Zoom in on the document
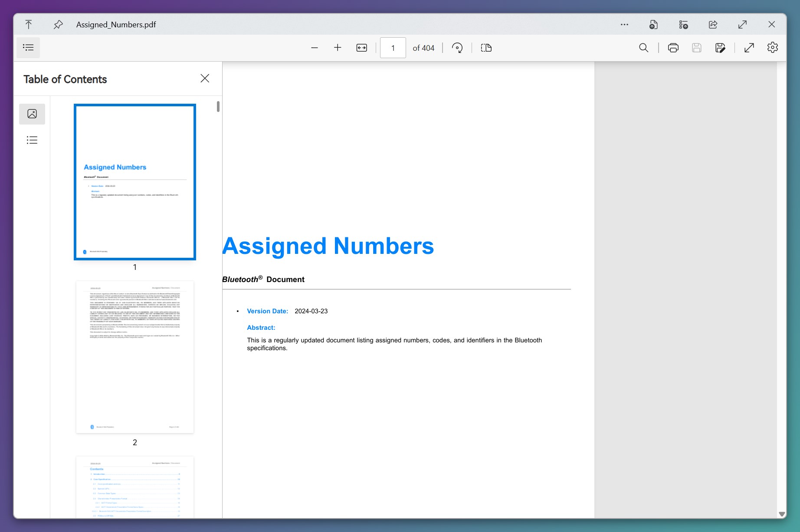Image resolution: width=800 pixels, height=532 pixels. pos(338,48)
